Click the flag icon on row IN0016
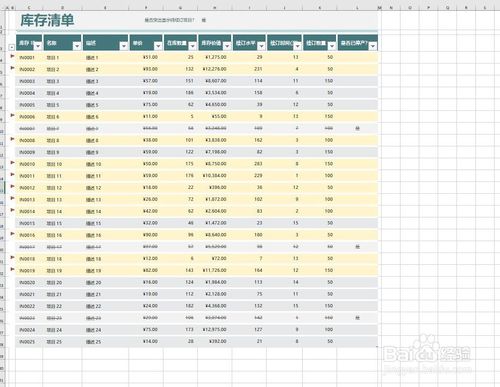The height and width of the screenshot is (387, 500). [12, 233]
